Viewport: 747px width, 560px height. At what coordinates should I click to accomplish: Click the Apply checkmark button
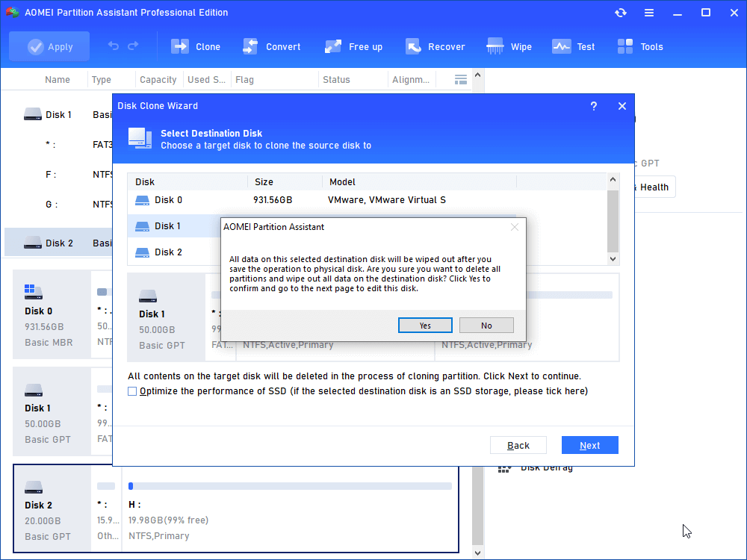(49, 46)
